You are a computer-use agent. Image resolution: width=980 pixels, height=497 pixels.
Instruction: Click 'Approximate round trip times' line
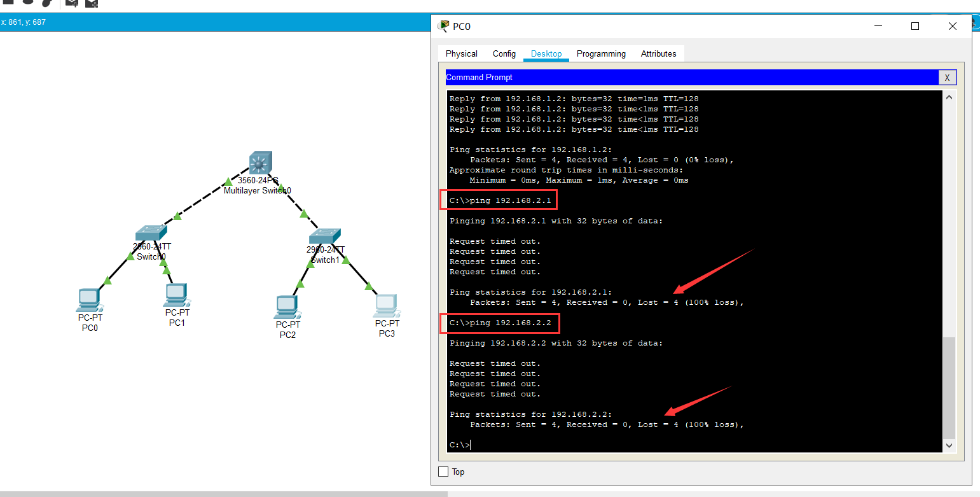click(x=566, y=170)
